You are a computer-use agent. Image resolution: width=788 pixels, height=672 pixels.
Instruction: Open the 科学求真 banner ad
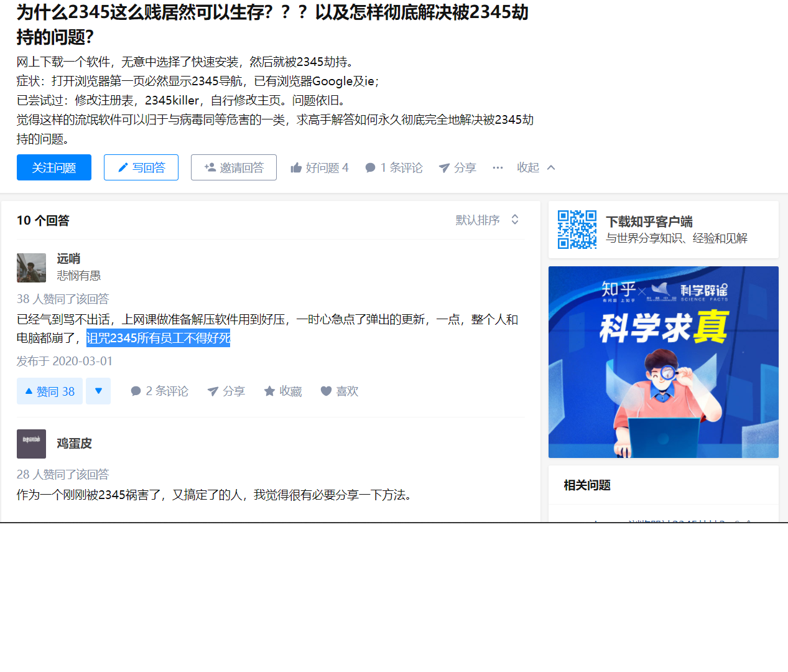(x=664, y=362)
